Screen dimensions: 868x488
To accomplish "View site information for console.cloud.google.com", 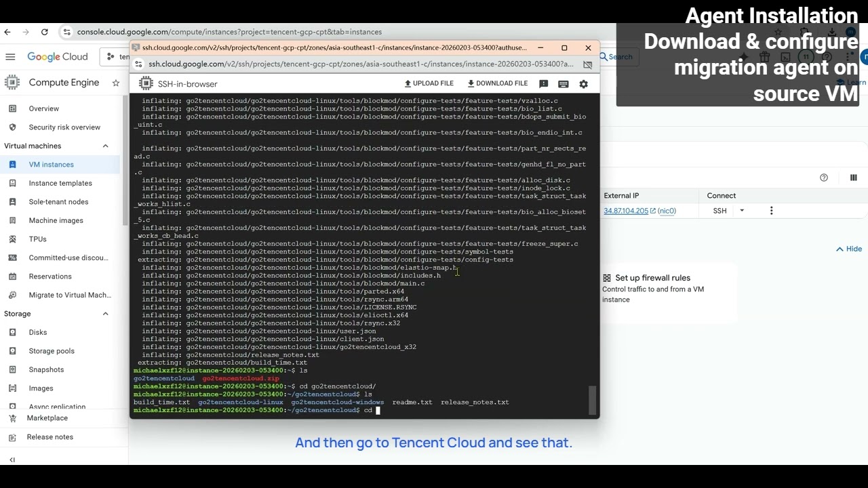I will pyautogui.click(x=66, y=32).
